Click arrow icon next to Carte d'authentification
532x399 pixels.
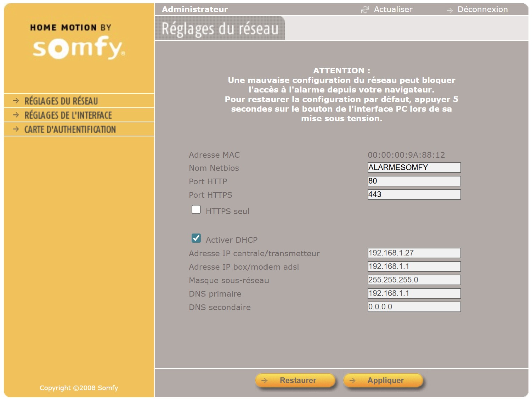pos(16,129)
